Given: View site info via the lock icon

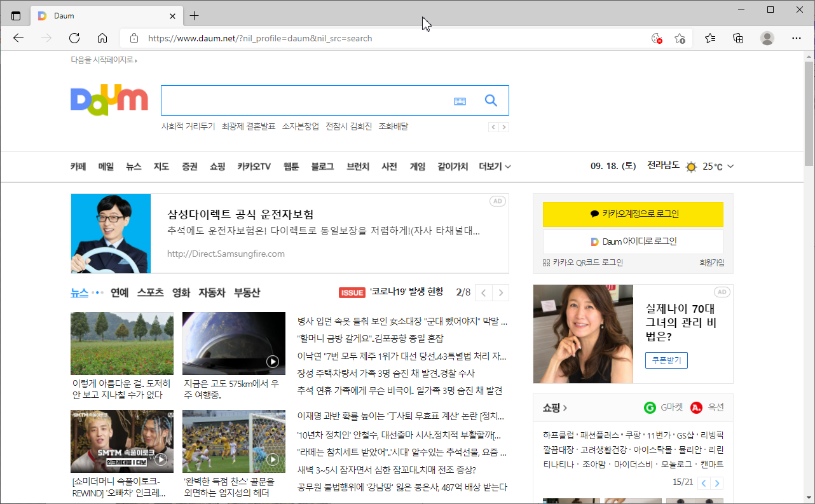Looking at the screenshot, I should 134,38.
